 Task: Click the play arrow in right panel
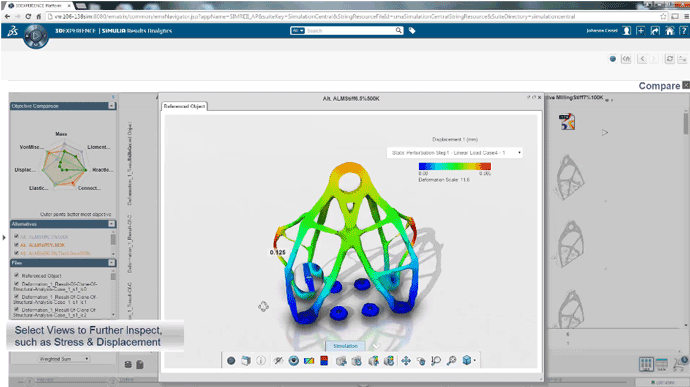(x=605, y=133)
